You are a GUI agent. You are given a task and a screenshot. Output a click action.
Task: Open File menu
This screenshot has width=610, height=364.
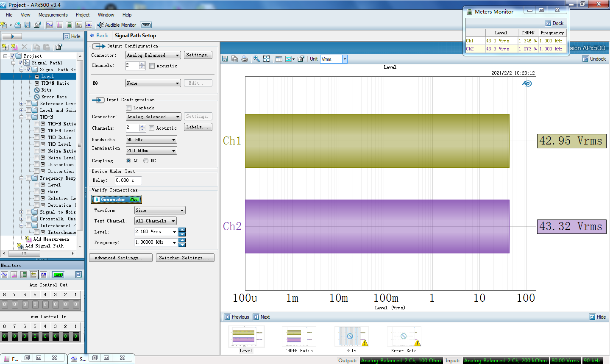(x=9, y=15)
